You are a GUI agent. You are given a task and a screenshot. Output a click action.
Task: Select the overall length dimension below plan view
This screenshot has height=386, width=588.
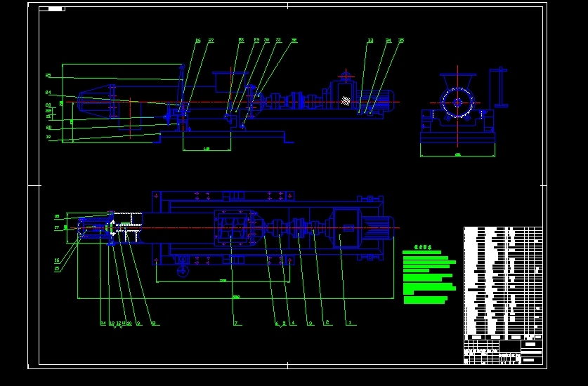click(x=235, y=298)
